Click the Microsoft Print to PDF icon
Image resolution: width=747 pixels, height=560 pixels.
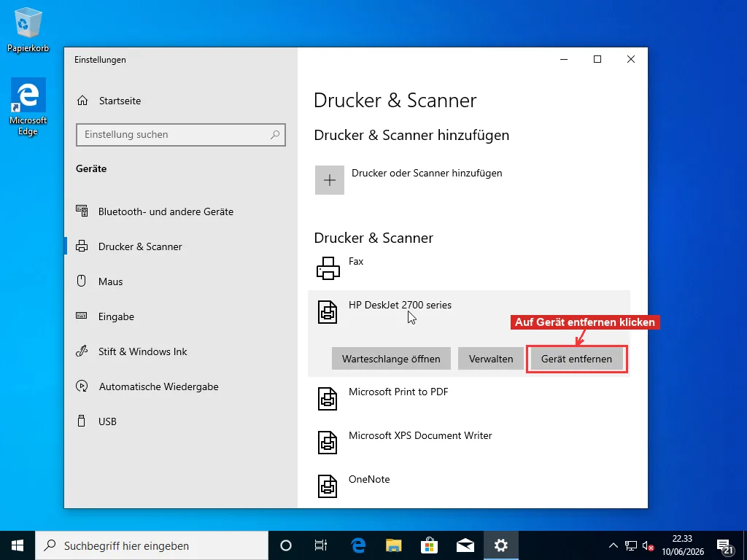(328, 399)
